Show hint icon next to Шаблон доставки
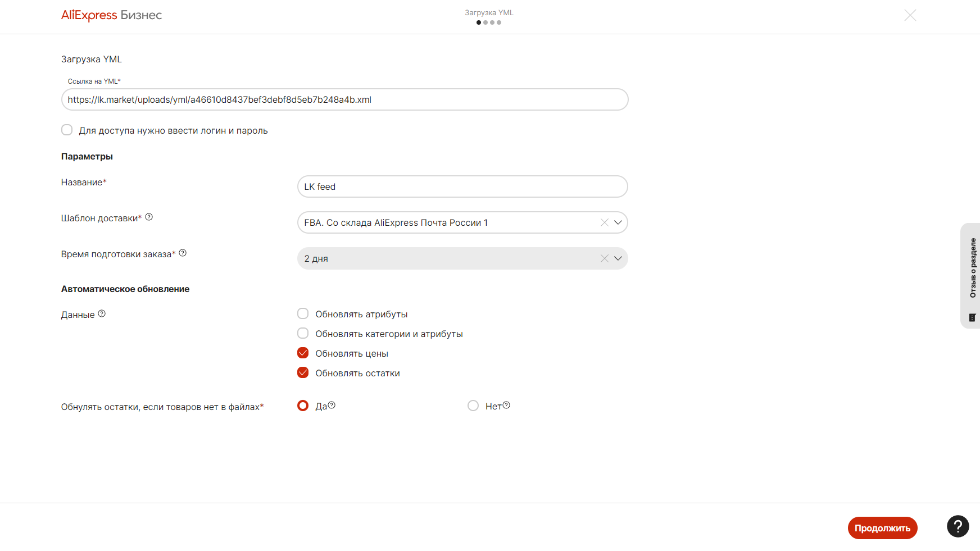This screenshot has width=980, height=551. pos(149,217)
